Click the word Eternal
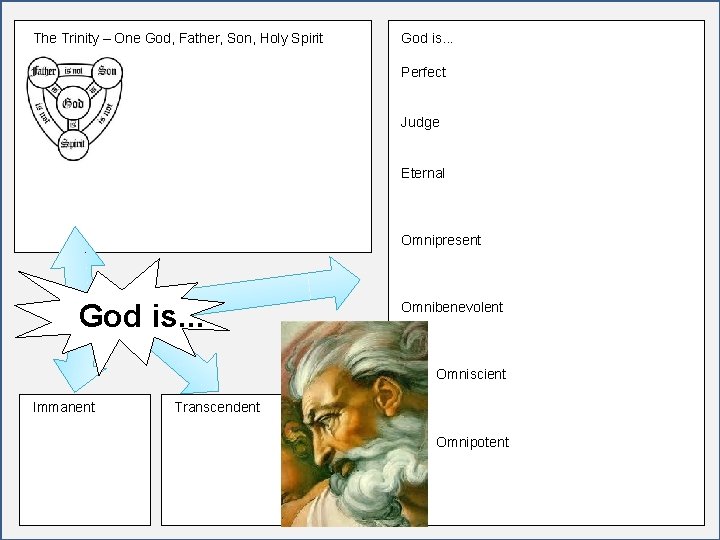 pyautogui.click(x=422, y=173)
